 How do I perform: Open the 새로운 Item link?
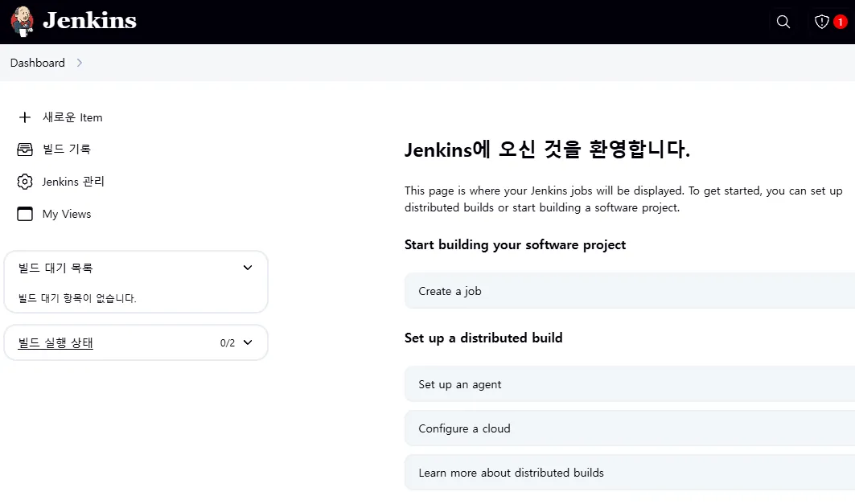click(72, 117)
